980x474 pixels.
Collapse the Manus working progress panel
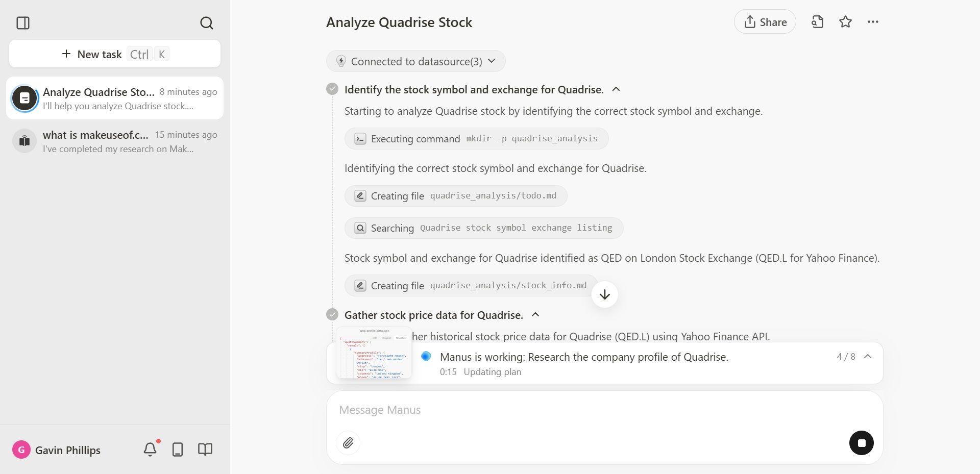pyautogui.click(x=868, y=357)
